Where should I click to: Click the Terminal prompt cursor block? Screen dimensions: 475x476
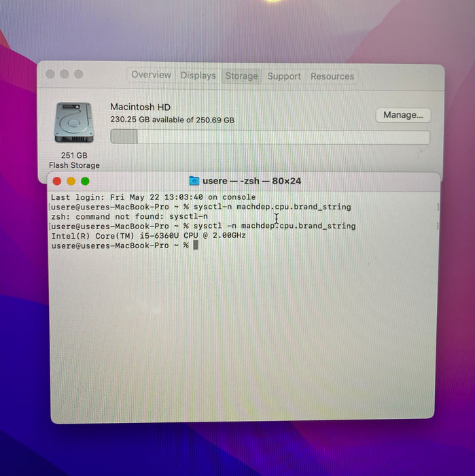[x=196, y=245]
